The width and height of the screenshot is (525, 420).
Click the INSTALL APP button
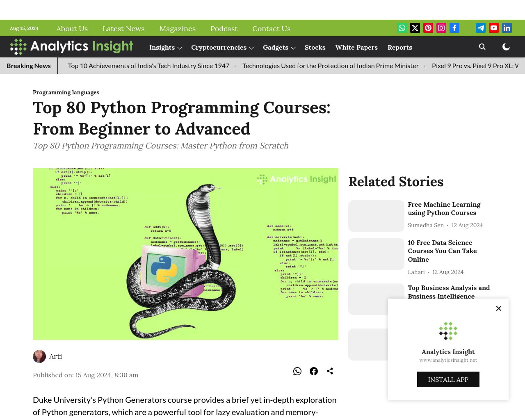[448, 379]
